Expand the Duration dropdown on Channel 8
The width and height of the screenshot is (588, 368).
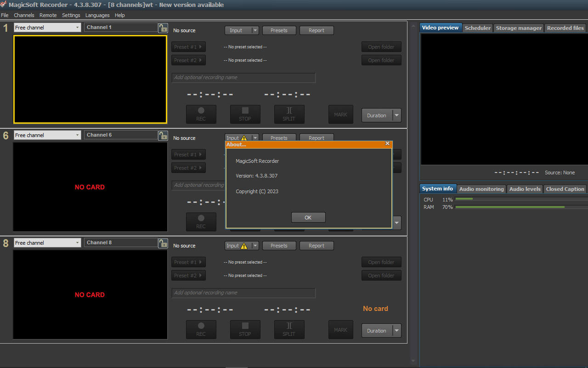396,330
